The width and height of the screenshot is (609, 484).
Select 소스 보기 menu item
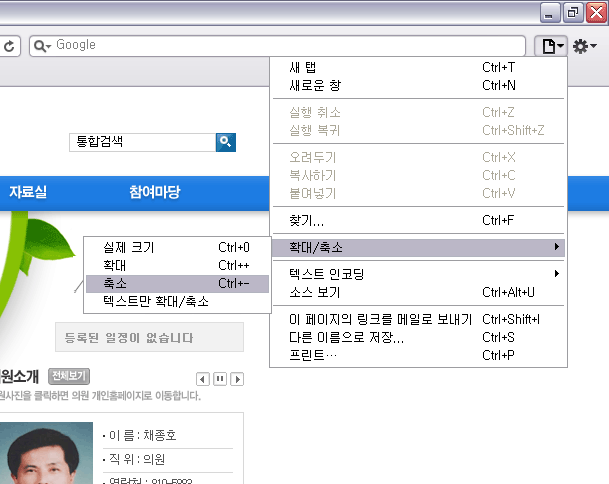coord(418,292)
